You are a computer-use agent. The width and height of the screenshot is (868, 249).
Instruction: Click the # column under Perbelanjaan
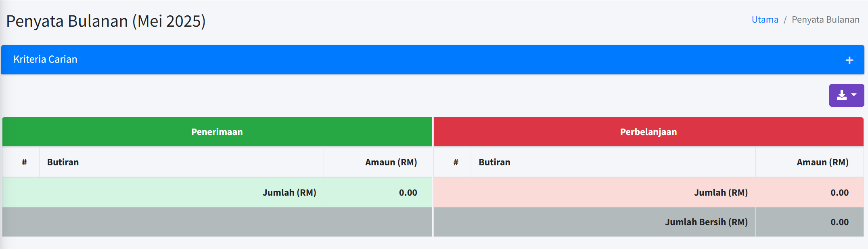pos(456,162)
